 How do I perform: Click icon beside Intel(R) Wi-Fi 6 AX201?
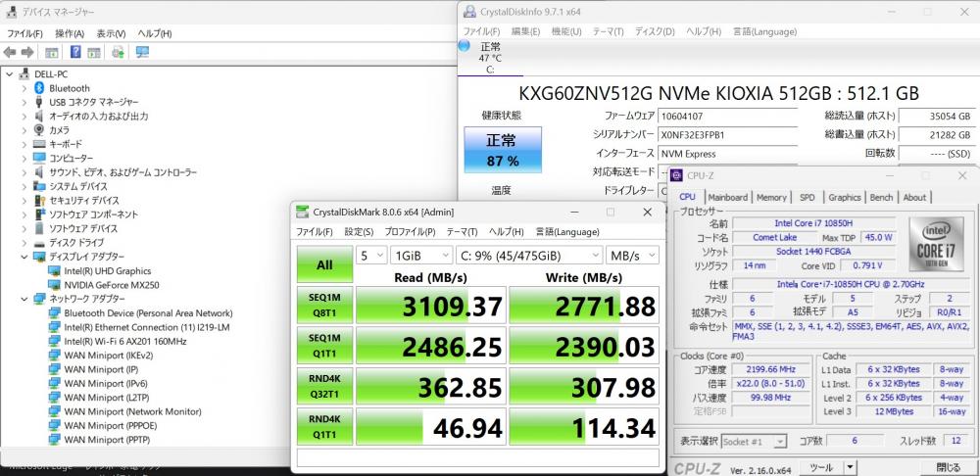[x=54, y=341]
